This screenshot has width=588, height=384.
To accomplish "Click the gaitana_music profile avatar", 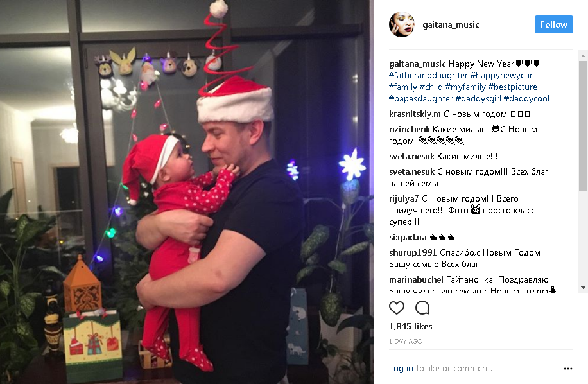I will tap(402, 24).
